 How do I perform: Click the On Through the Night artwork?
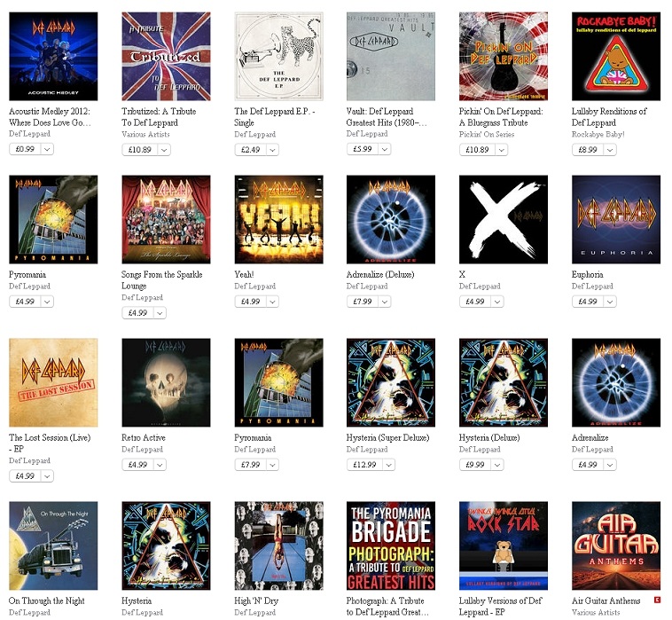53,545
